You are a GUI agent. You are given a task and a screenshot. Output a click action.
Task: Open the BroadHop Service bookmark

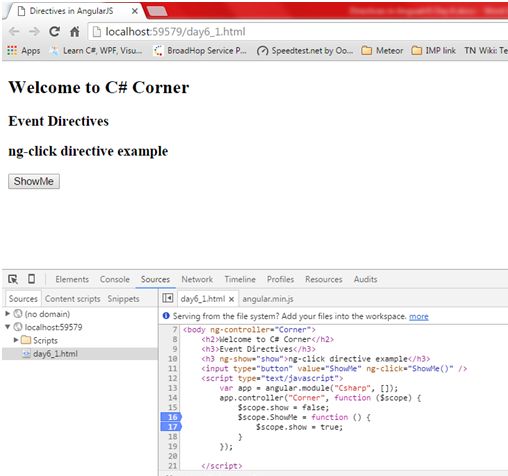click(200, 51)
